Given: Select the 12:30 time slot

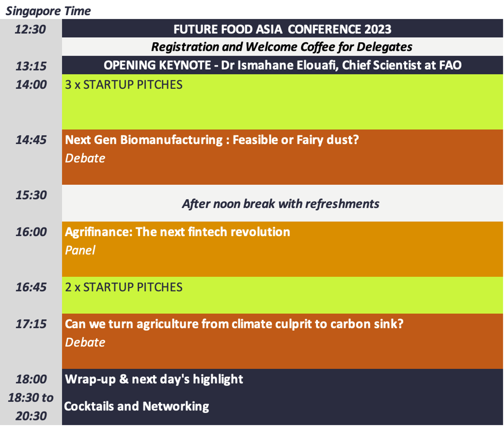Looking at the screenshot, I should click(x=30, y=29).
